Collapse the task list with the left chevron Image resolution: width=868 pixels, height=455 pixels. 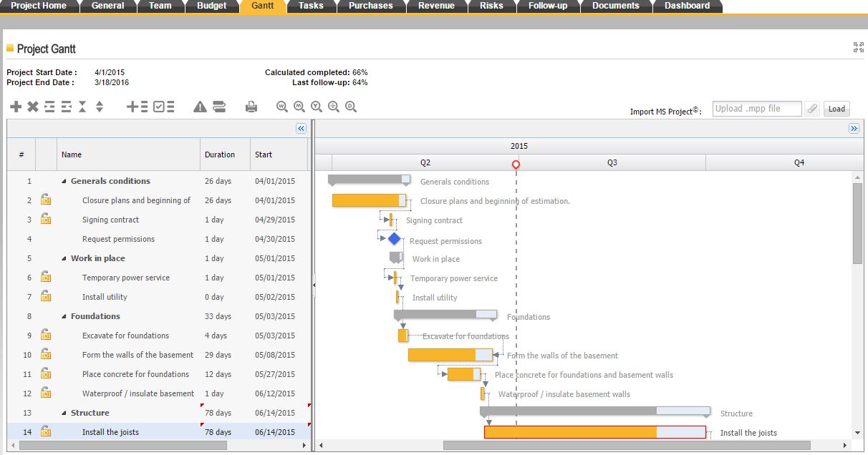(x=302, y=128)
